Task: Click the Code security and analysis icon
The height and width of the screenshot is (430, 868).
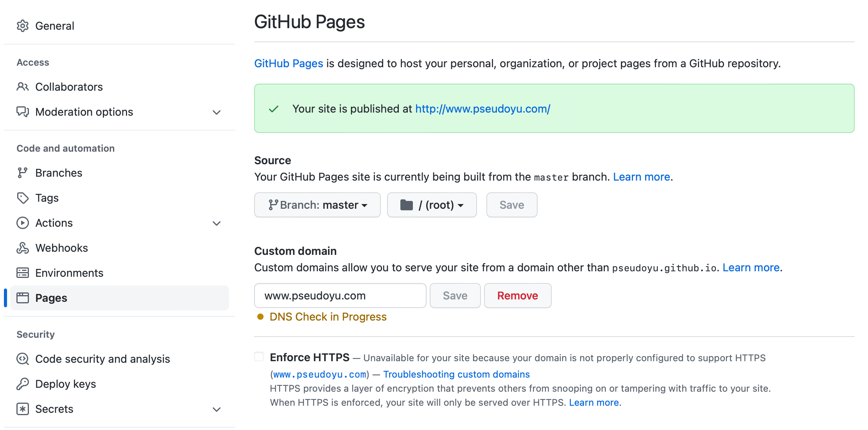Action: (x=23, y=358)
